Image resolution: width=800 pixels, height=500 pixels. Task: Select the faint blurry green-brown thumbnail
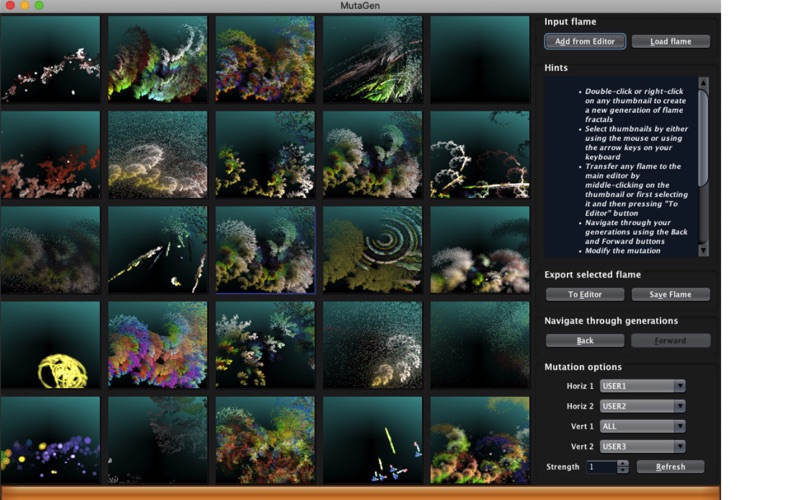coord(50,249)
